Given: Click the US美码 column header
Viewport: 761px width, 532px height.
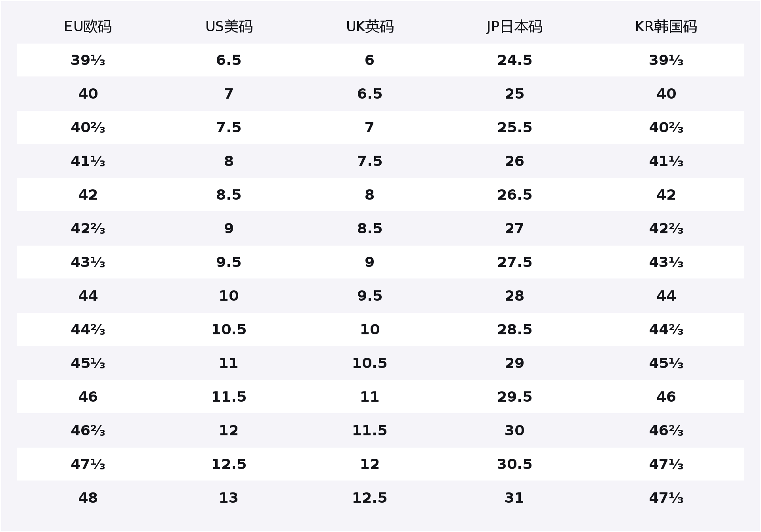Looking at the screenshot, I should (229, 27).
